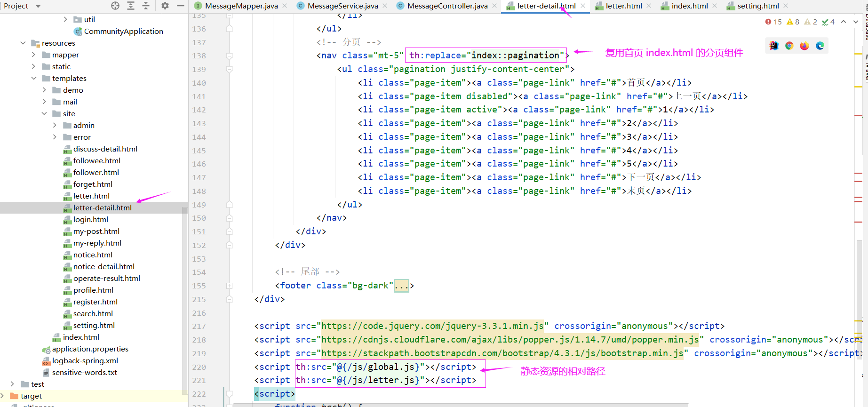Expand folded footer block on line 155

229,286
